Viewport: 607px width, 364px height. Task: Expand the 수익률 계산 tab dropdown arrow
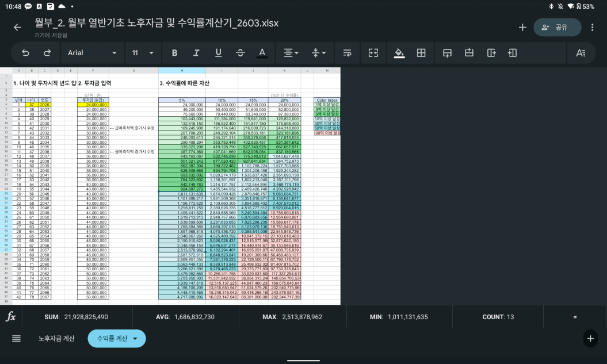135,339
